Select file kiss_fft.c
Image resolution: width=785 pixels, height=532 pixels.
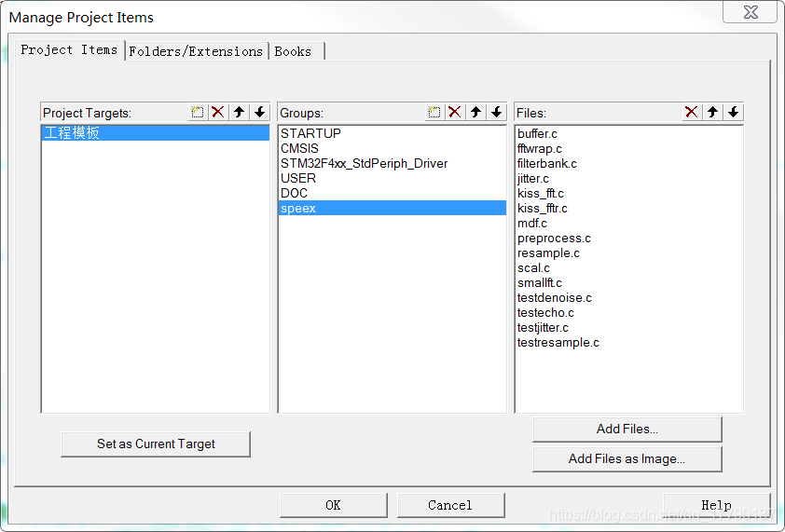click(628, 193)
